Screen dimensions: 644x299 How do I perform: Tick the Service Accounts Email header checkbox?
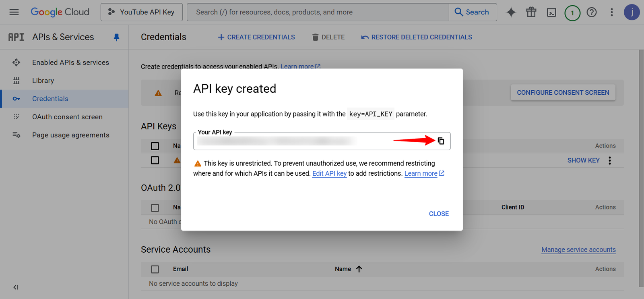[155, 269]
